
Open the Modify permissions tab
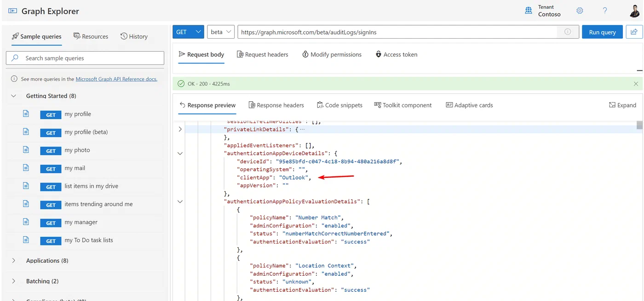pyautogui.click(x=332, y=54)
